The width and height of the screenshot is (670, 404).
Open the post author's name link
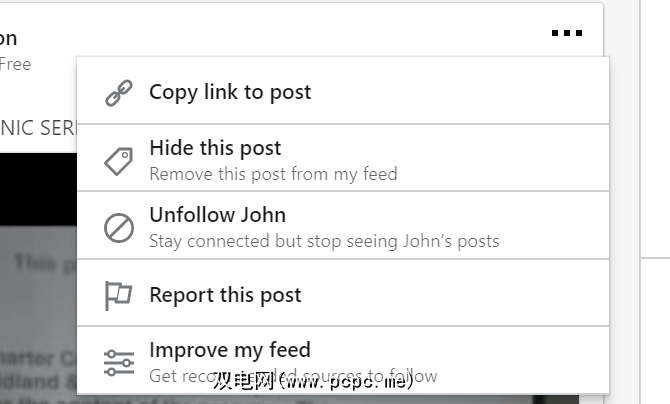click(x=8, y=38)
